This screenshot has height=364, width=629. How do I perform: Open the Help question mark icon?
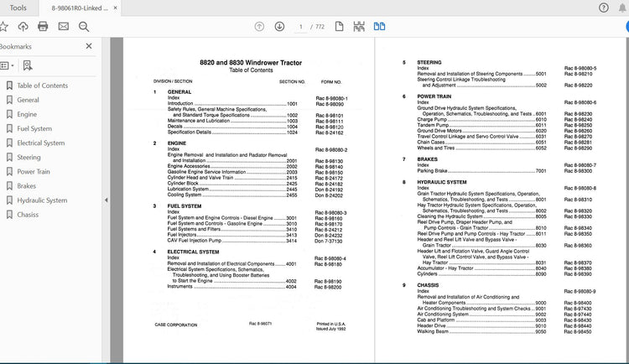603,8
